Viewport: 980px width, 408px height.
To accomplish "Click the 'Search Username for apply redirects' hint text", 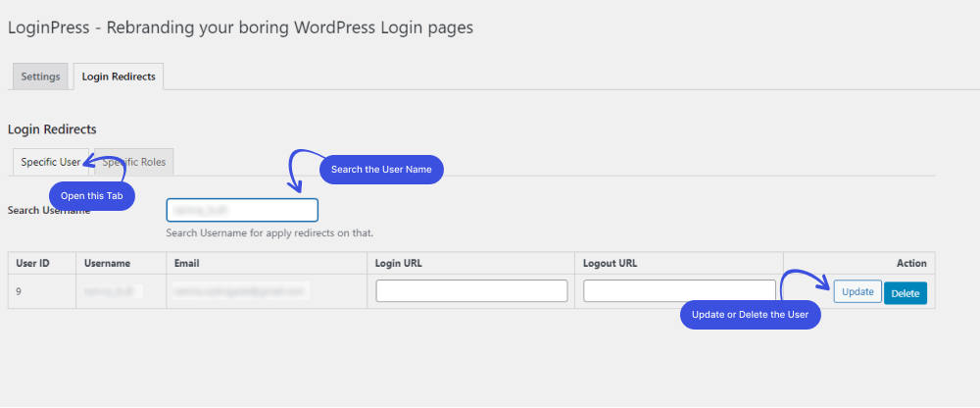I will pyautogui.click(x=269, y=232).
